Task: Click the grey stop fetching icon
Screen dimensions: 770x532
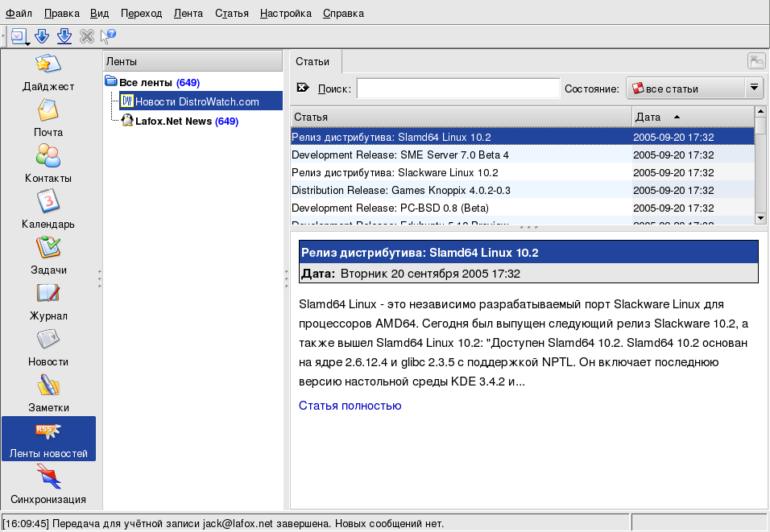Action: (87, 36)
